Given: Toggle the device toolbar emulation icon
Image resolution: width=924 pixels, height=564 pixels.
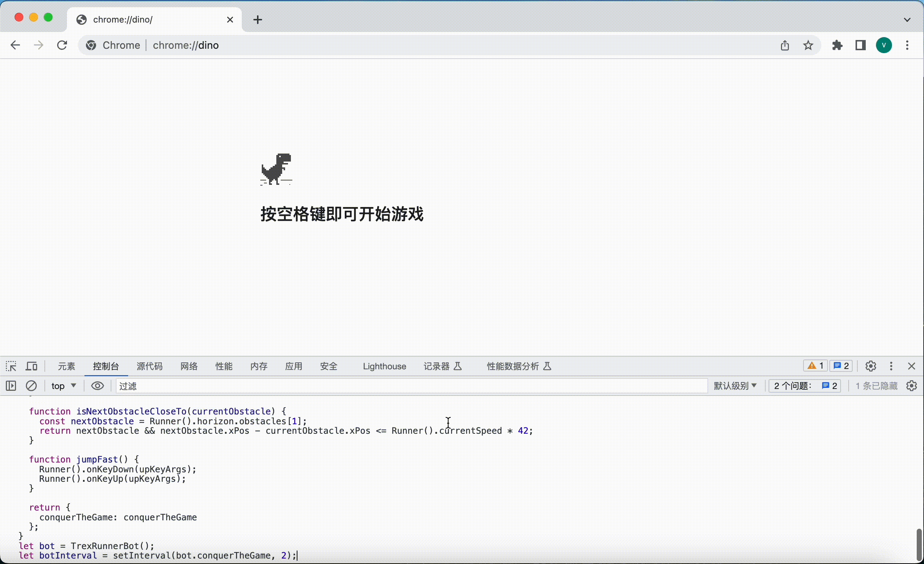Looking at the screenshot, I should tap(32, 366).
